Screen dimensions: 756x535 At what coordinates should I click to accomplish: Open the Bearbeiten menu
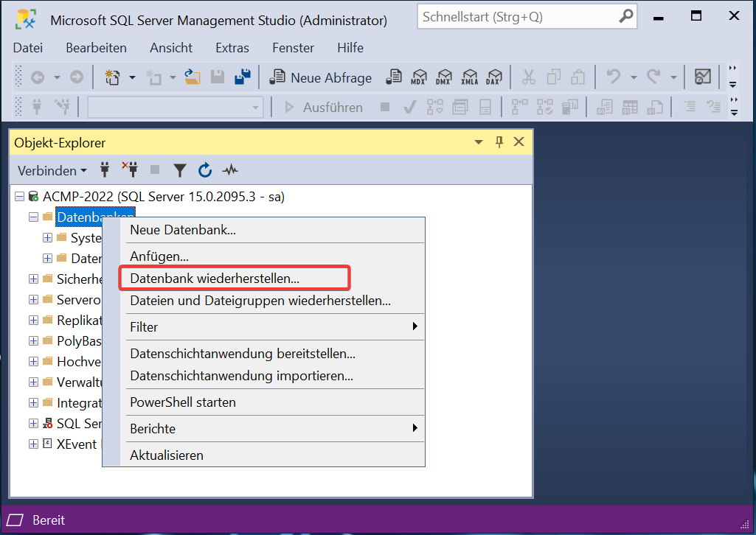pos(97,48)
